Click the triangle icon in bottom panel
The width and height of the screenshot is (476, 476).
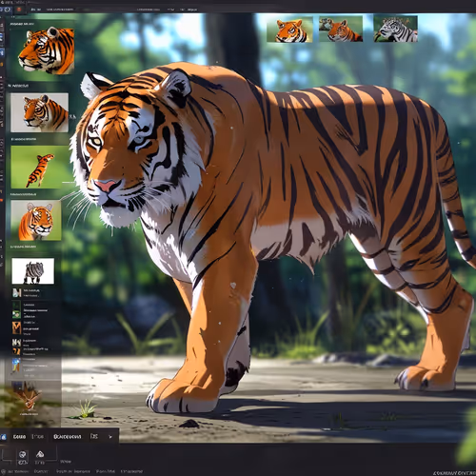pos(40,454)
